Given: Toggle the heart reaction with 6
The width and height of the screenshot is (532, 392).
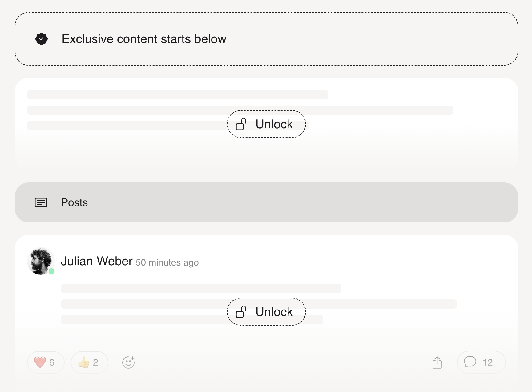Looking at the screenshot, I should 46,362.
